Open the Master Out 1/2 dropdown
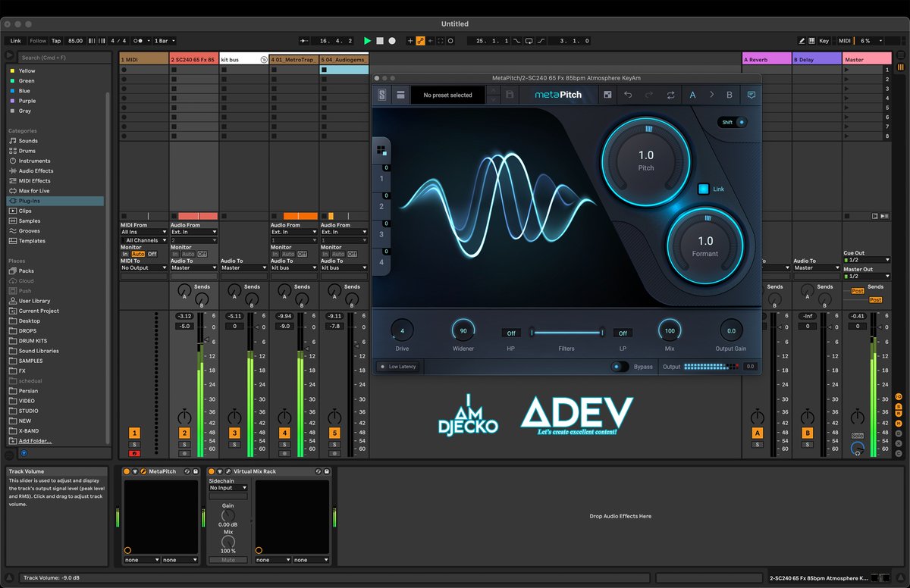The image size is (910, 588). pyautogui.click(x=867, y=276)
